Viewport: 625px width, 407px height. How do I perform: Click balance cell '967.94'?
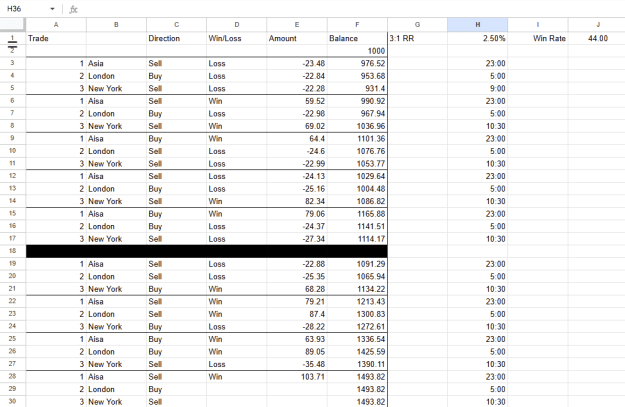357,114
